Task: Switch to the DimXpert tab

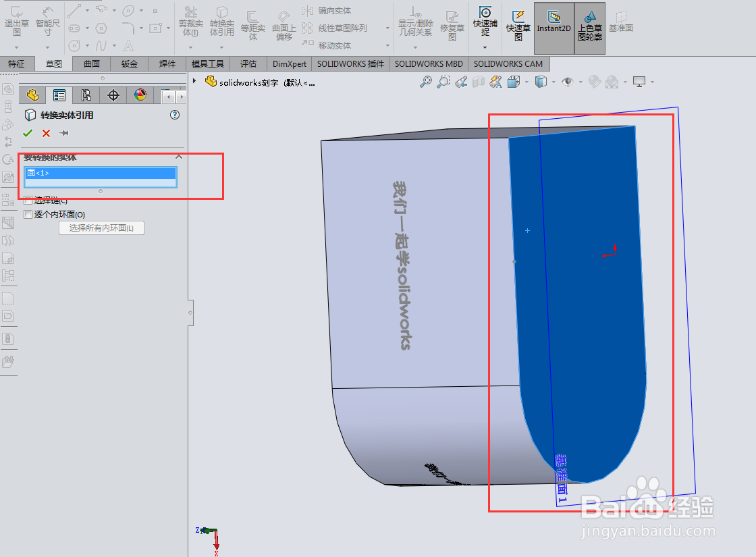Action: tap(290, 63)
